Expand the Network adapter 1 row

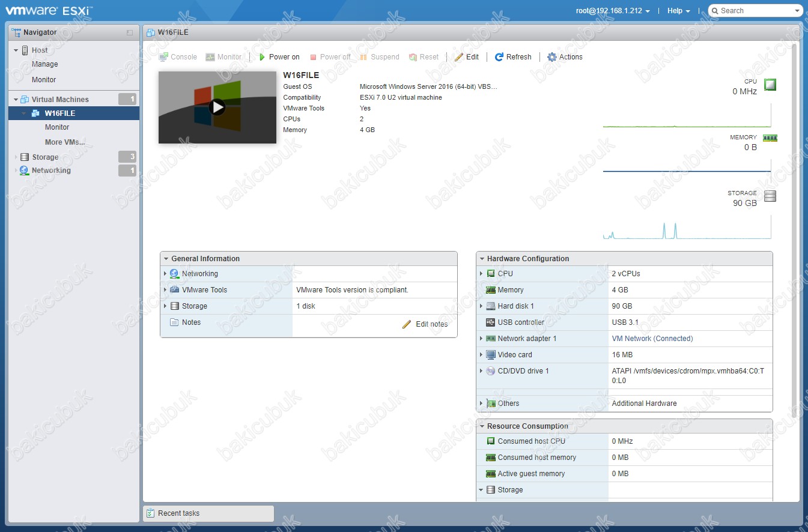coord(481,339)
